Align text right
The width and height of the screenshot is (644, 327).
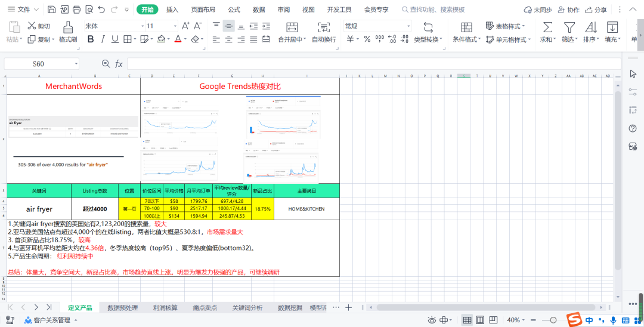pyautogui.click(x=241, y=39)
